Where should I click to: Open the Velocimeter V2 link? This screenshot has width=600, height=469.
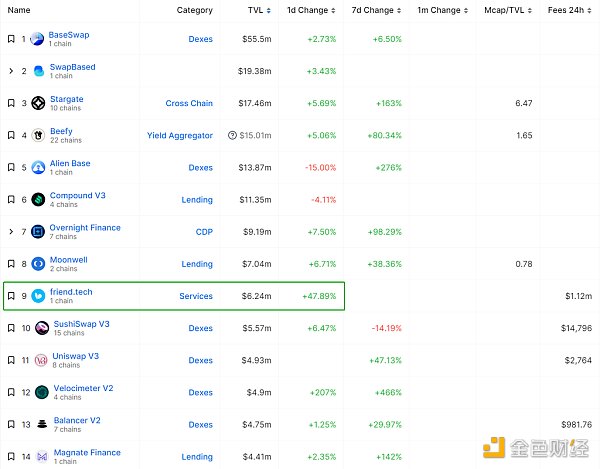[x=83, y=388]
